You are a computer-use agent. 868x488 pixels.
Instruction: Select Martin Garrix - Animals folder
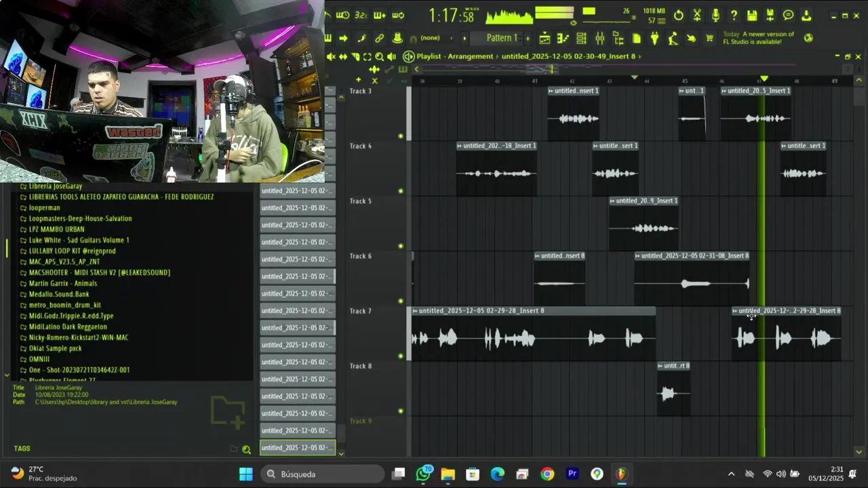(x=63, y=283)
